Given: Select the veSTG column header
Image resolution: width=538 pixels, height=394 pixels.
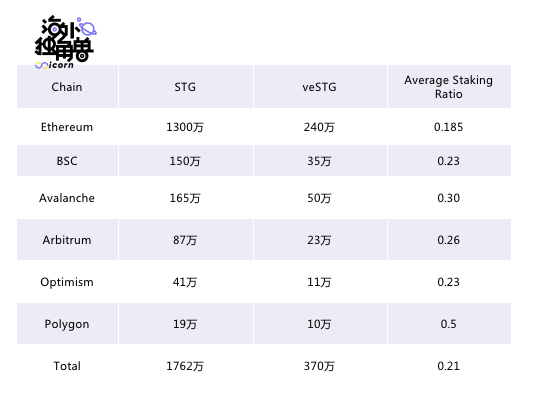Looking at the screenshot, I should [319, 87].
